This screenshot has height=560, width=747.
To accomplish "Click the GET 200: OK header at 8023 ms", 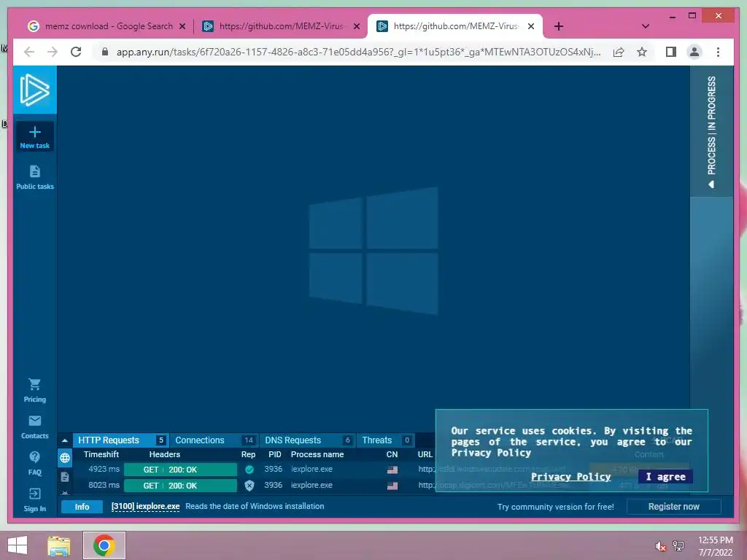I will (x=180, y=486).
